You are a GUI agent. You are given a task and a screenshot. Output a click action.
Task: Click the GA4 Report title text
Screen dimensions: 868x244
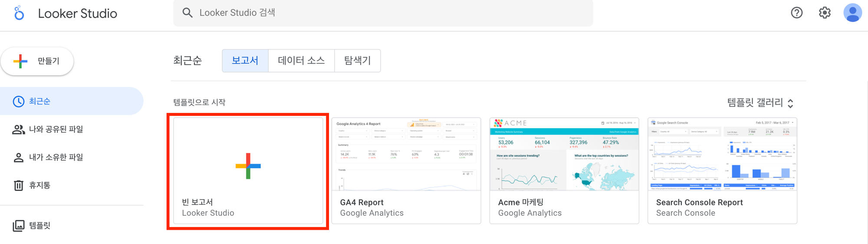pyautogui.click(x=362, y=202)
